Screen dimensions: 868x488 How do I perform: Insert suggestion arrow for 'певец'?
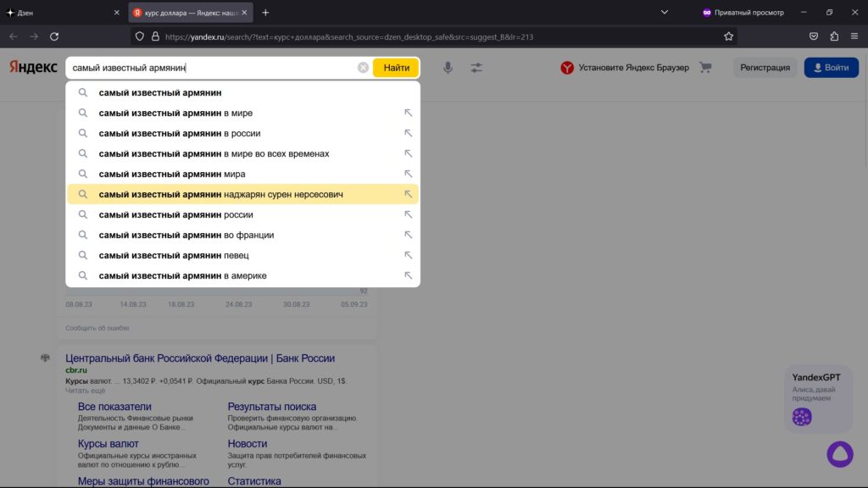tap(408, 255)
